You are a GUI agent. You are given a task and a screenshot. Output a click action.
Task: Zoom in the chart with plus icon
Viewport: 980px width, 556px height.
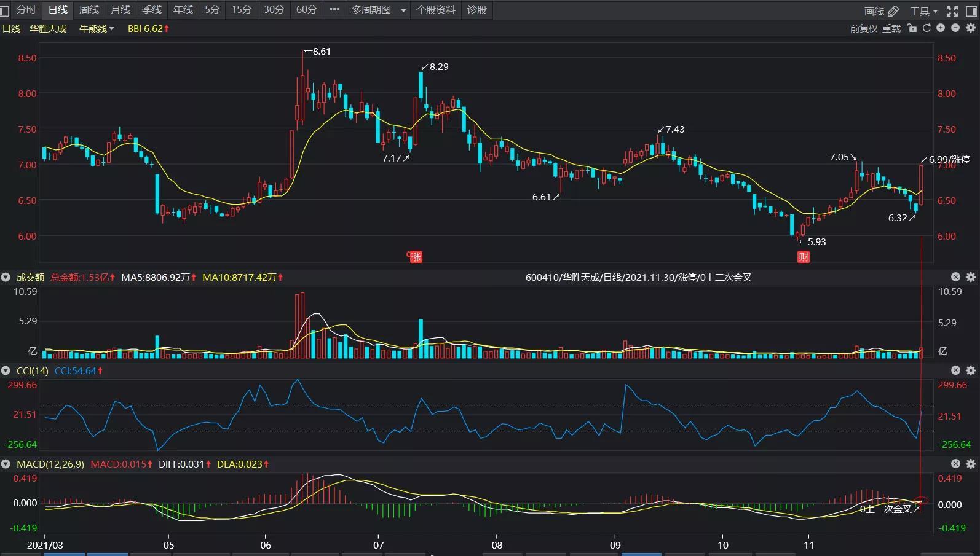pos(941,28)
